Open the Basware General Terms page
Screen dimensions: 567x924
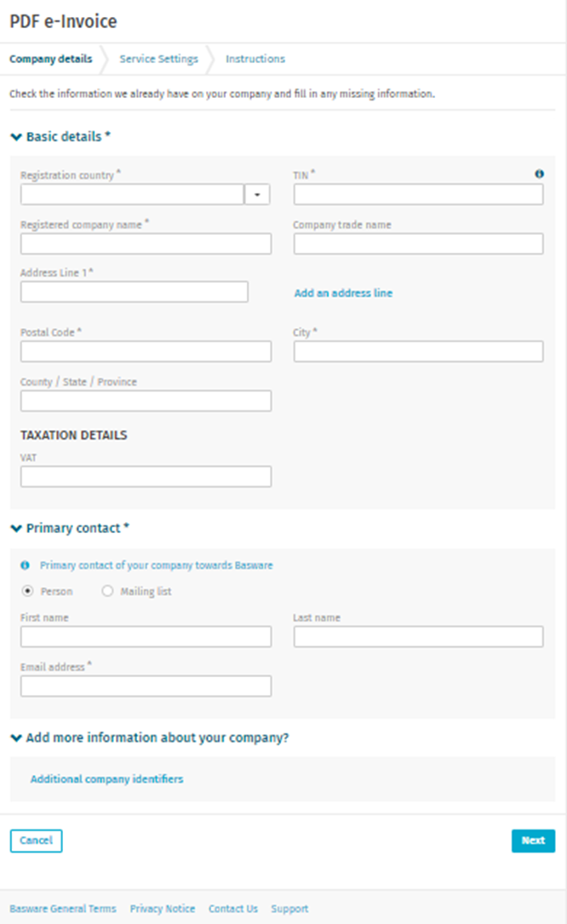[62, 909]
